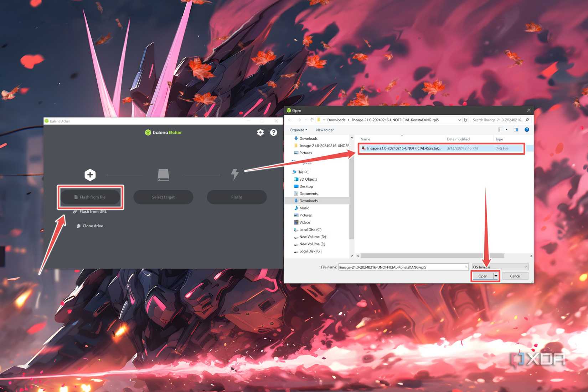Open balenaEtcher help question mark icon
Screen dimensions: 588x392
[273, 133]
